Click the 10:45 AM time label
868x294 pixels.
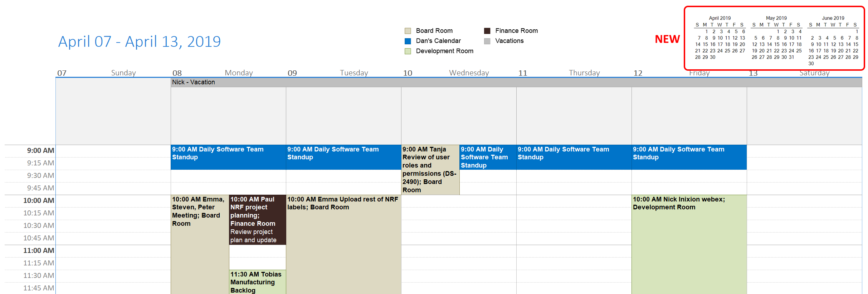click(39, 238)
